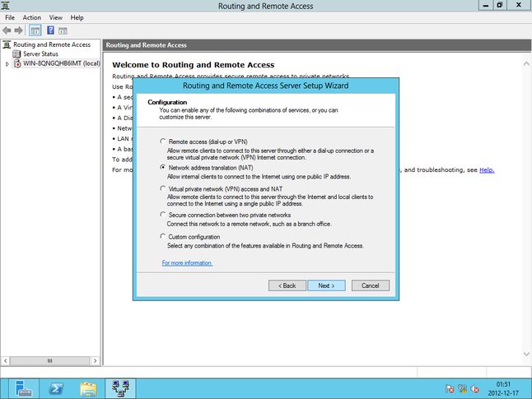The width and height of the screenshot is (532, 399).
Task: Click the network tray icon
Action: point(463,389)
